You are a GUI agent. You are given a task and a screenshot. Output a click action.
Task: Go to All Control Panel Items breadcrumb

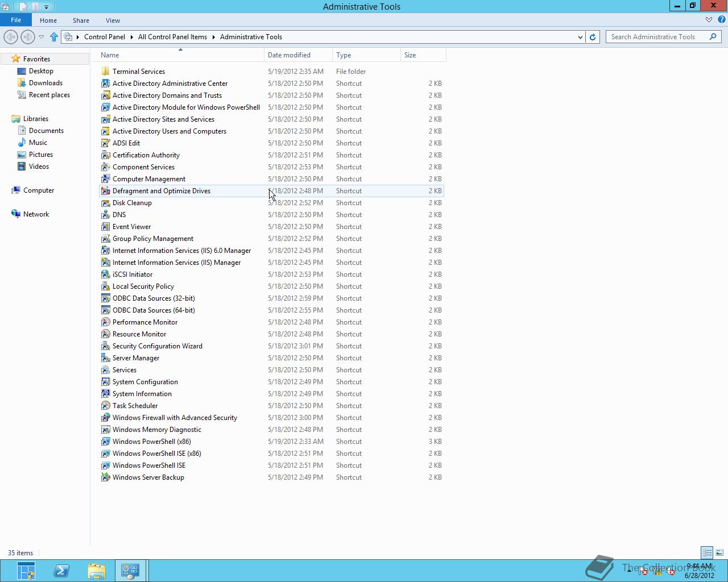pos(172,37)
